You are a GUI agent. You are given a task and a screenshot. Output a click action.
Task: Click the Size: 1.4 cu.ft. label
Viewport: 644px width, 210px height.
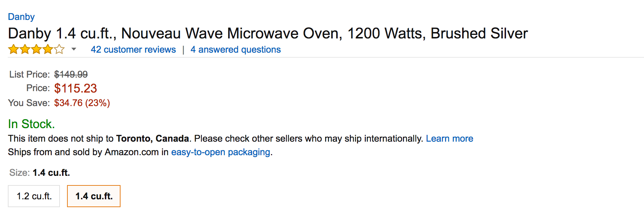39,173
